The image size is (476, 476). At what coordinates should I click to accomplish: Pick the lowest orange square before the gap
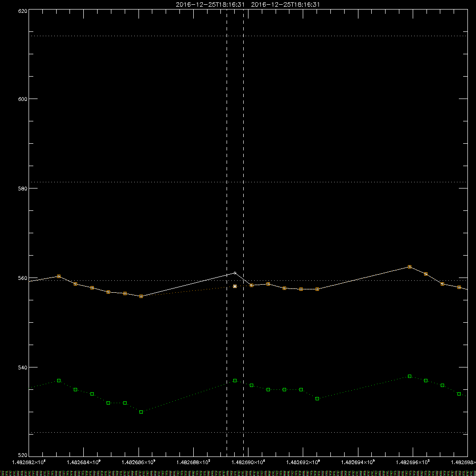(141, 296)
